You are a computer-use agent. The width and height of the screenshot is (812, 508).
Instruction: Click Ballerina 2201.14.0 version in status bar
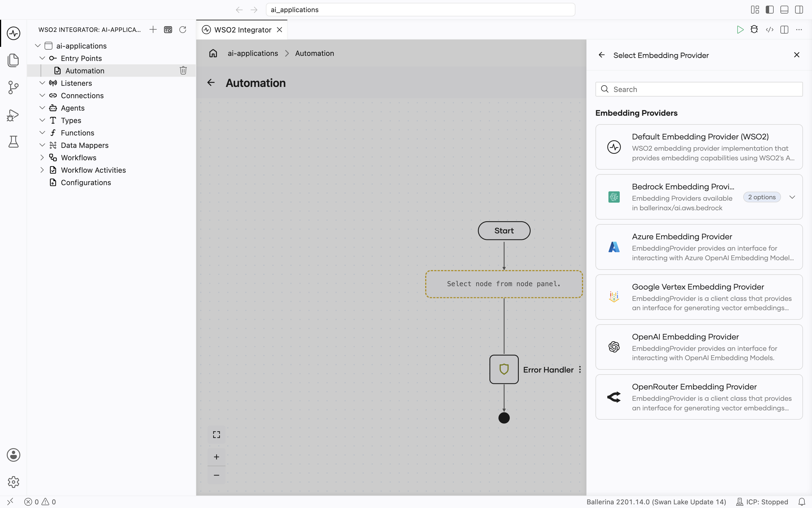point(656,502)
